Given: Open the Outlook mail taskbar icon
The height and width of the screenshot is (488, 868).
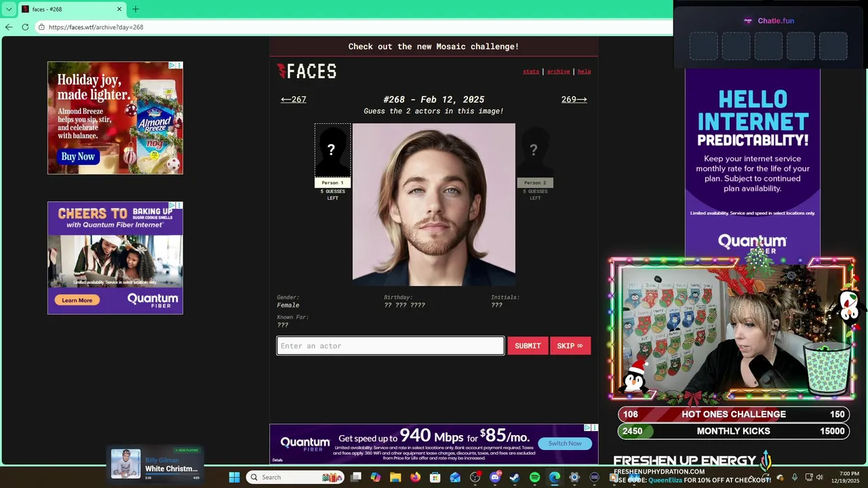Looking at the screenshot, I should 455,477.
